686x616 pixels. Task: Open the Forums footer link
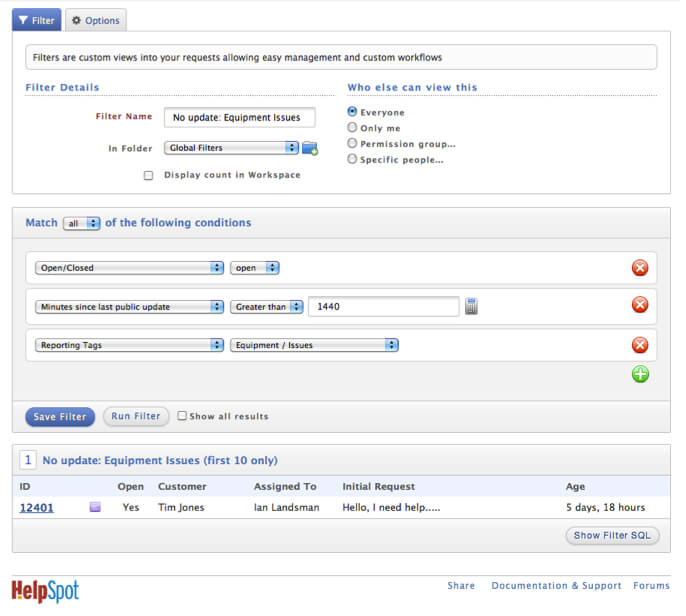[651, 585]
